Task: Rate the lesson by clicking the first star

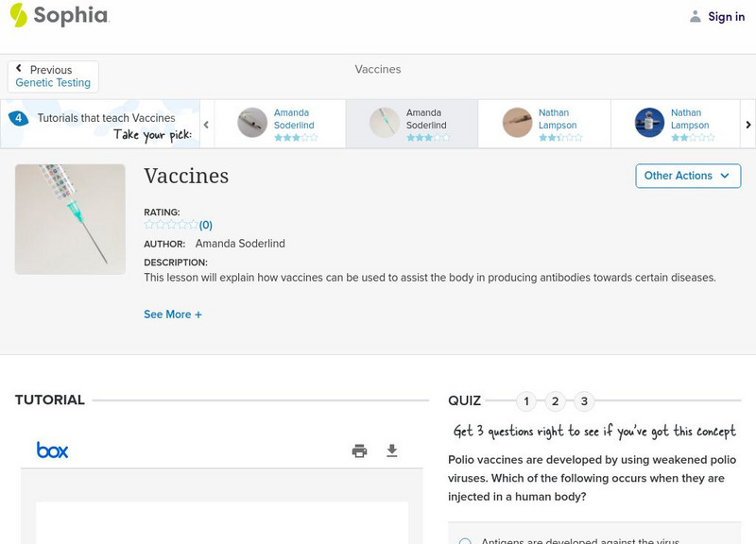Action: (147, 225)
